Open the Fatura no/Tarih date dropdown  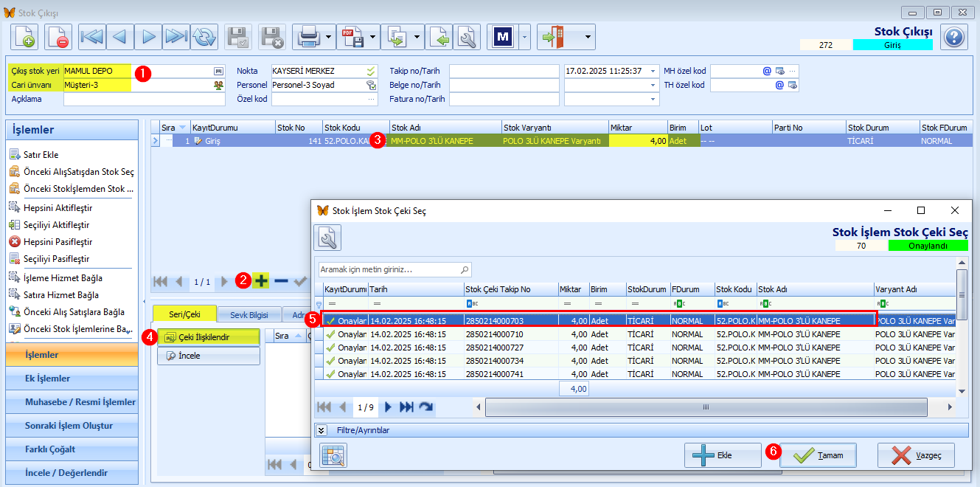point(653,99)
